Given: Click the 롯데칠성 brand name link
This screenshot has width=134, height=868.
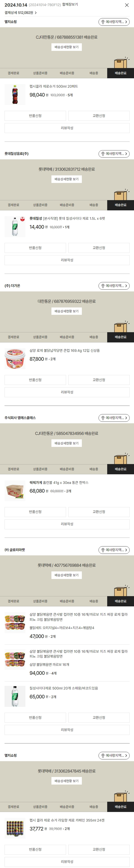Looking at the screenshot, I should coord(36,219).
